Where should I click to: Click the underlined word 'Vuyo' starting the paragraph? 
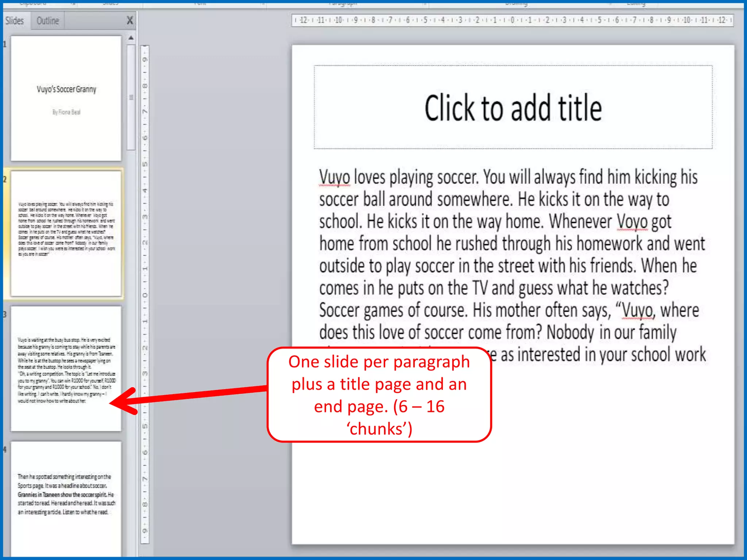click(x=334, y=178)
